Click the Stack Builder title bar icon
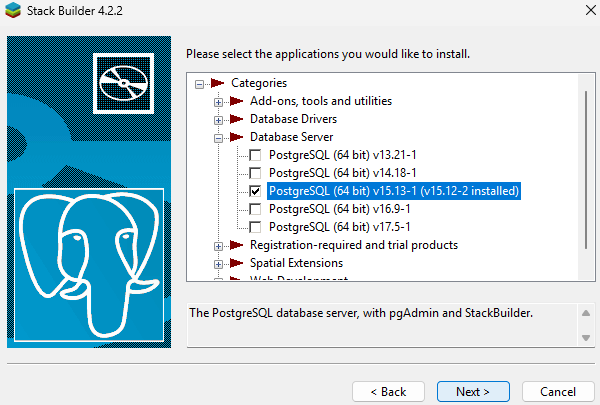 point(13,10)
